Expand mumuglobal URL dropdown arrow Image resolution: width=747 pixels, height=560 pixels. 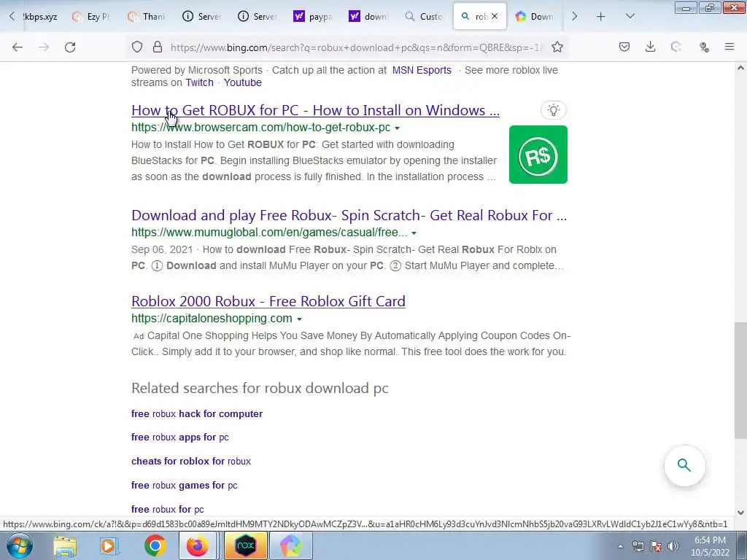(414, 233)
